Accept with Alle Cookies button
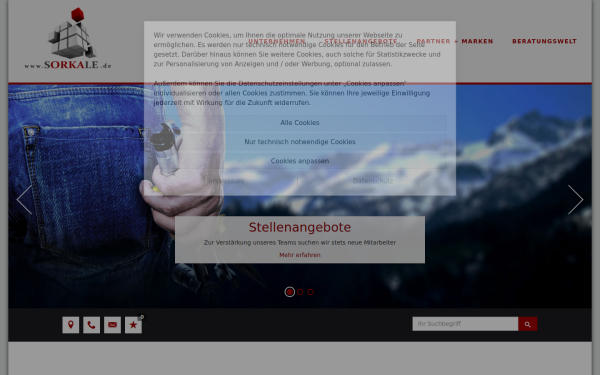Viewport: 600px width, 375px height. pos(300,123)
